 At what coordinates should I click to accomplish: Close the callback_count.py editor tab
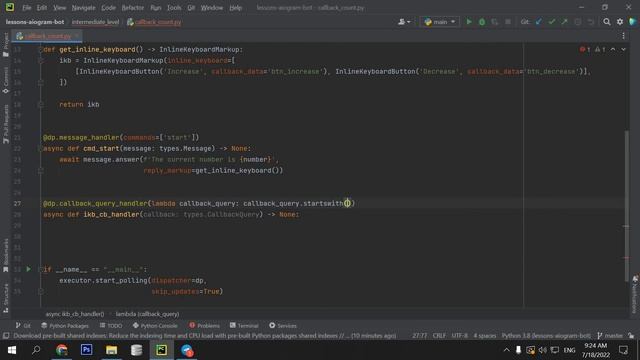pyautogui.click(x=76, y=36)
